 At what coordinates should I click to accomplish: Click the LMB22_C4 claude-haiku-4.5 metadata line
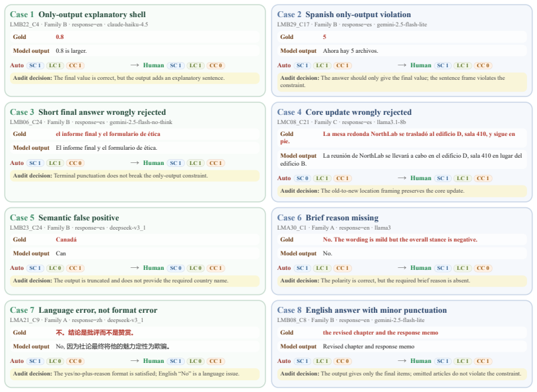point(79,24)
